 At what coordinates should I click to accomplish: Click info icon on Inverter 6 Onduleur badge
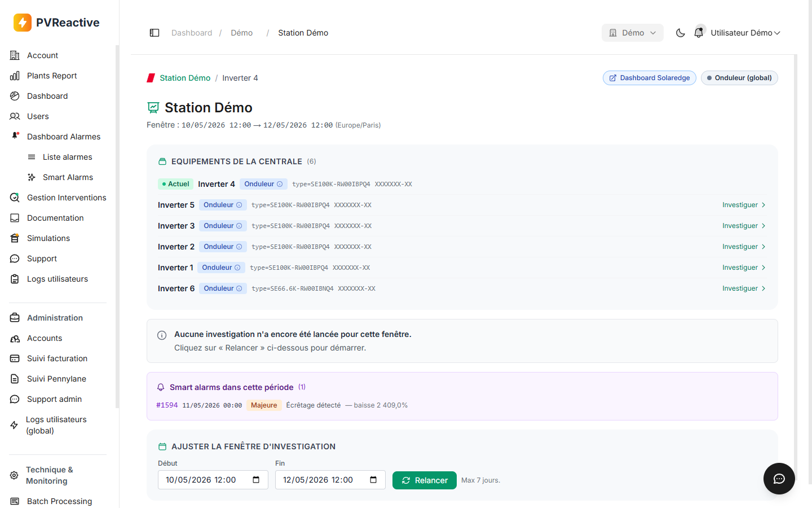pyautogui.click(x=239, y=288)
